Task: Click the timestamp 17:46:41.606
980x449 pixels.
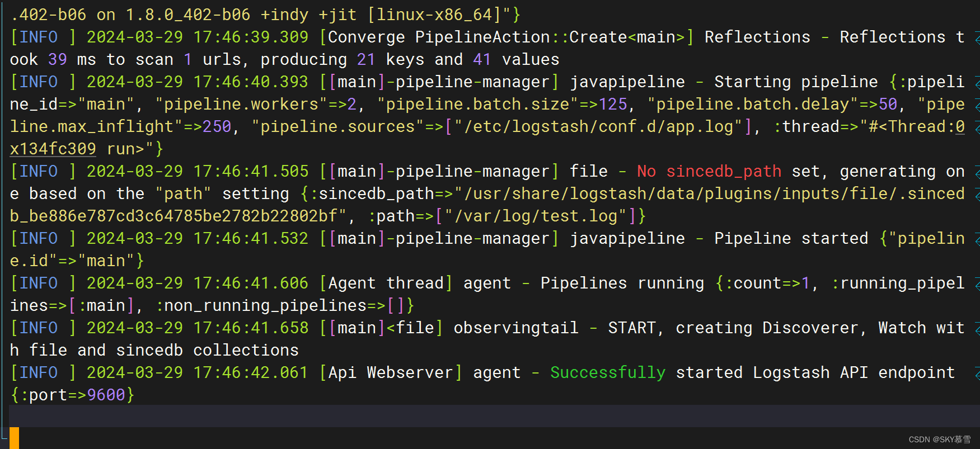Action: [251, 283]
